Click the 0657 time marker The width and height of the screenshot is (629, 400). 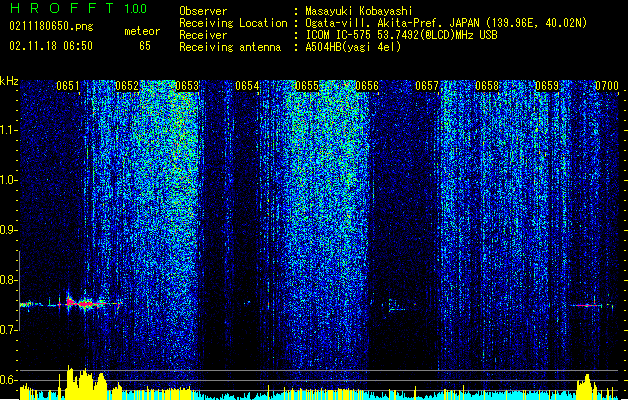(x=427, y=86)
